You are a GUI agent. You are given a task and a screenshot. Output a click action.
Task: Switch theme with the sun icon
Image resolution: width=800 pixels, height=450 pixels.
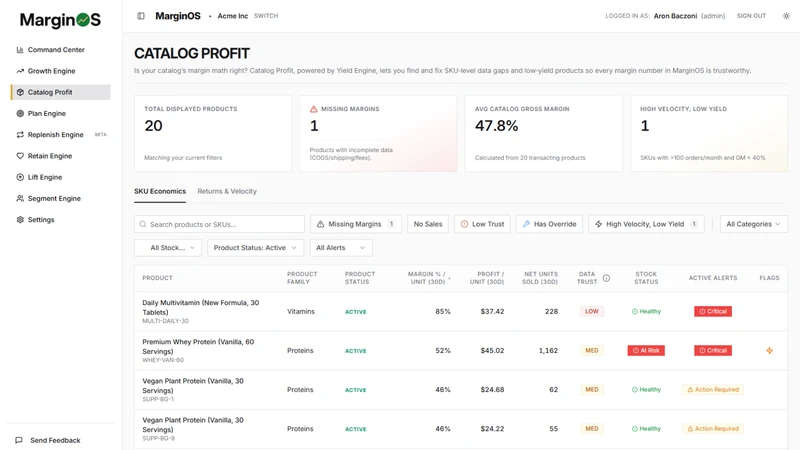point(786,16)
